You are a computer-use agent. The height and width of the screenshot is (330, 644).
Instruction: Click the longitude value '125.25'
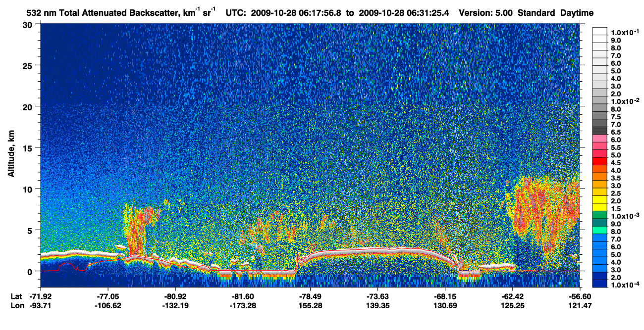512,305
